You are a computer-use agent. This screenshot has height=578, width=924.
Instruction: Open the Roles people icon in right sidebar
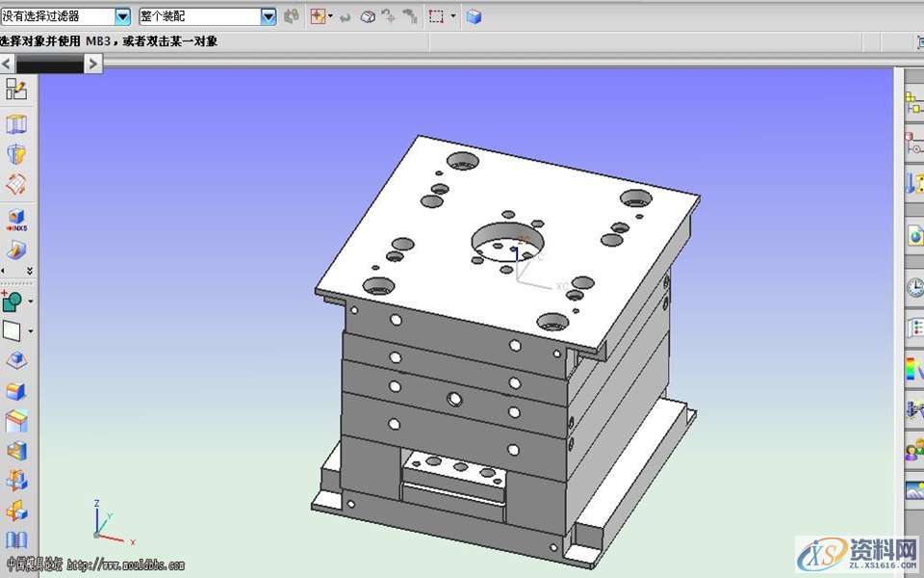pos(913,450)
